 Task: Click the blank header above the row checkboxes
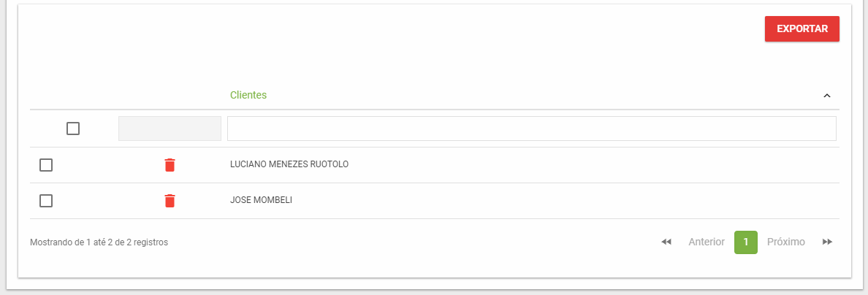pos(73,95)
